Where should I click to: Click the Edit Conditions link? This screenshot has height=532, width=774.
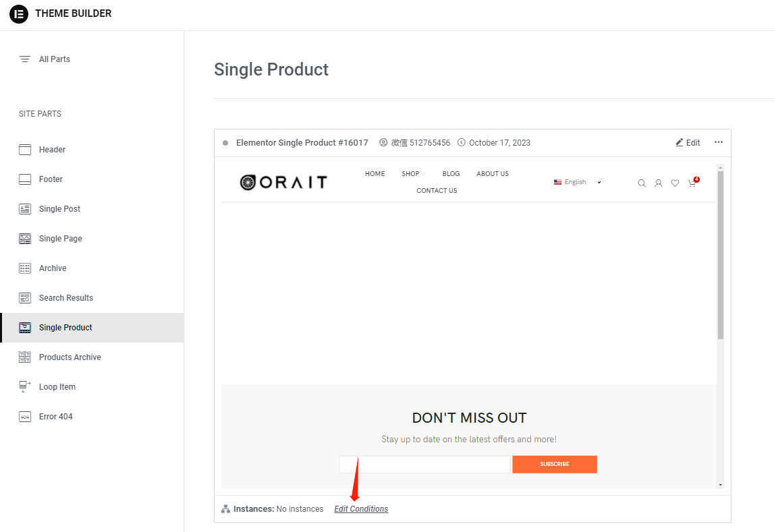coord(361,509)
